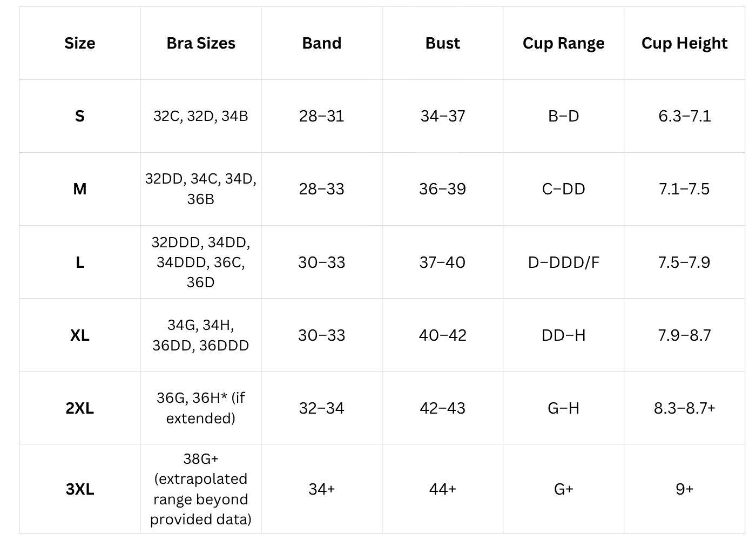Click the 28–31 band cell
This screenshot has height=540, width=756.
tap(322, 116)
